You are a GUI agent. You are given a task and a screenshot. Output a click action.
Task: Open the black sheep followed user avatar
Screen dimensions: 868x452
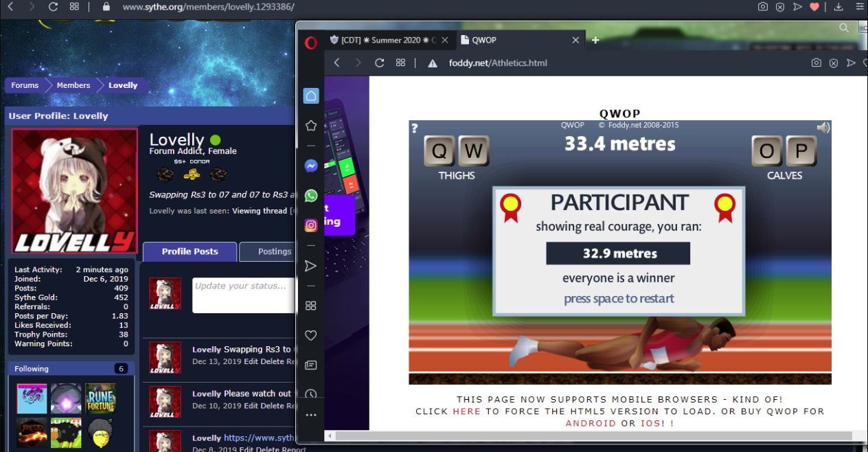[x=66, y=431]
